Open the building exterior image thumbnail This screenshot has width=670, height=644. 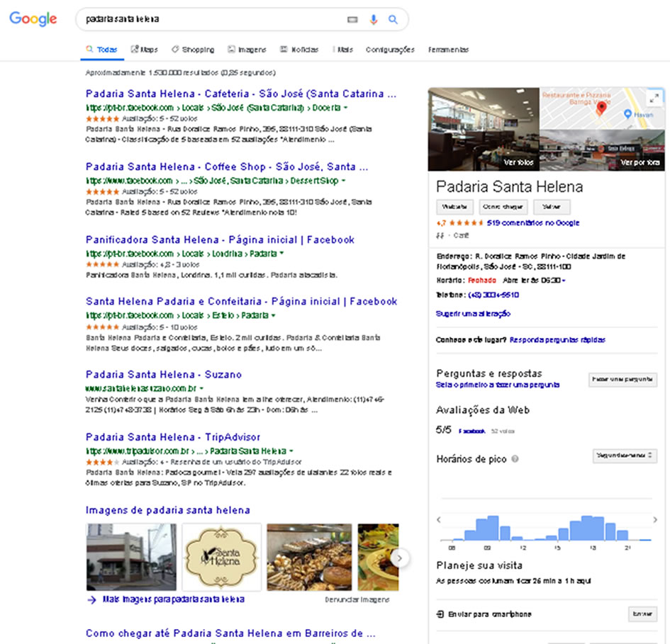pos(131,558)
